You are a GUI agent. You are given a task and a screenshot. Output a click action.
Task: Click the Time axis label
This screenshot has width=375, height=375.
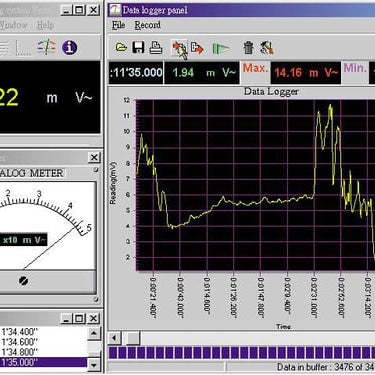pyautogui.click(x=283, y=326)
